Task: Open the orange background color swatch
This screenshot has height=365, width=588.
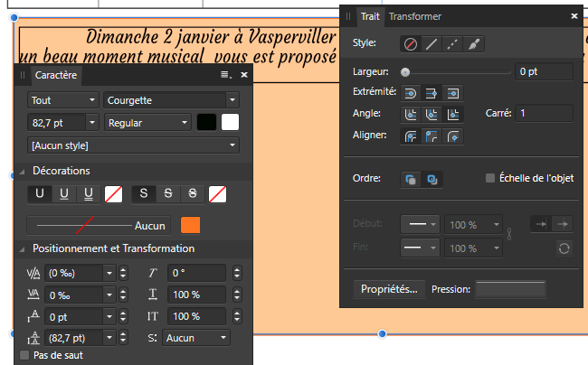Action: [191, 225]
